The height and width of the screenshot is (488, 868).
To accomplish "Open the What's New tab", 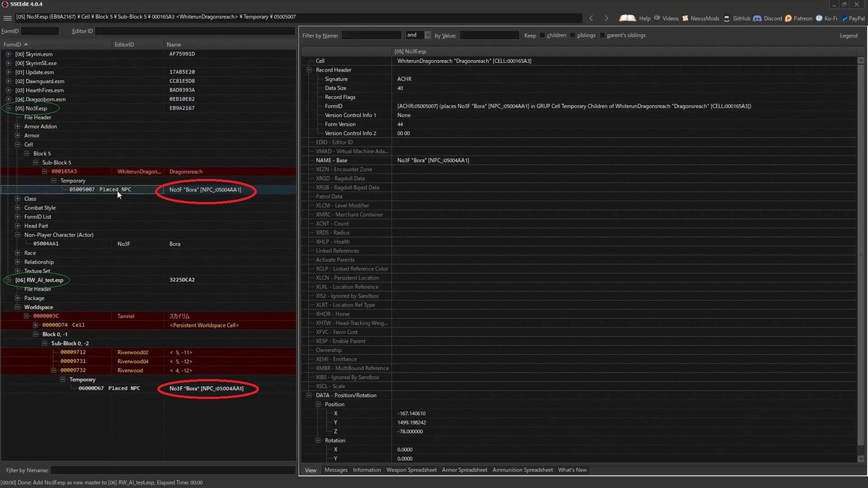I will pos(572,470).
